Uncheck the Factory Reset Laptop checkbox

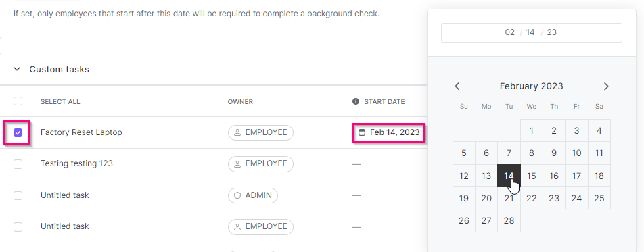(x=18, y=132)
